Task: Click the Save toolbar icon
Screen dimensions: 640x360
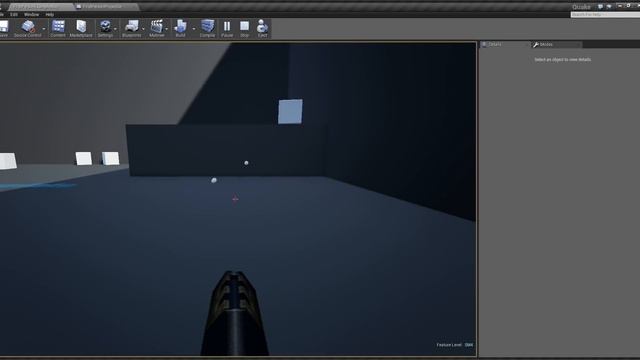Action: pos(4,29)
